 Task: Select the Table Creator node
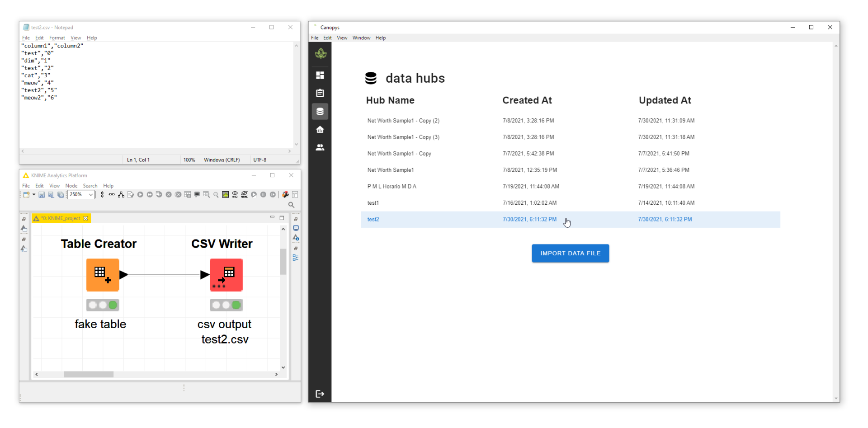click(x=103, y=275)
